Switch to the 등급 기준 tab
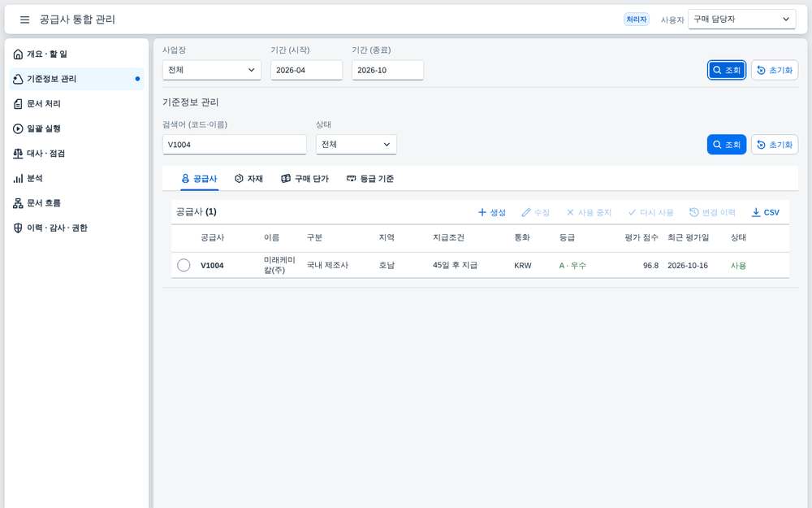Screen dimensions: 812x508 369,178
